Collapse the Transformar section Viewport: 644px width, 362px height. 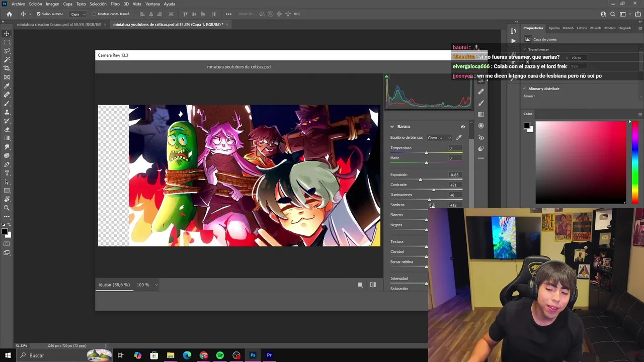(x=524, y=49)
